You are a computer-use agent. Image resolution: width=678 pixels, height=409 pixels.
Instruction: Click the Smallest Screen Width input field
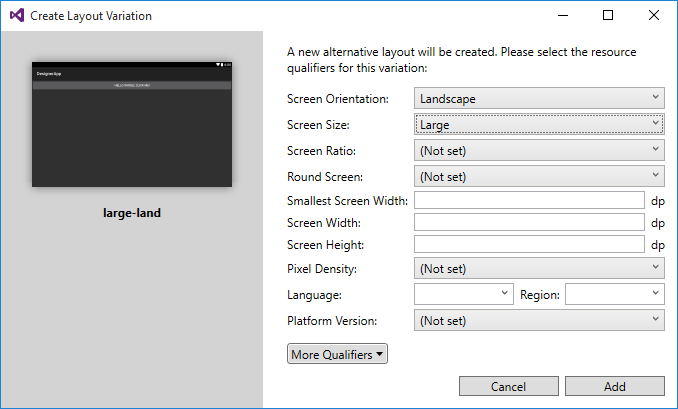pyautogui.click(x=529, y=200)
